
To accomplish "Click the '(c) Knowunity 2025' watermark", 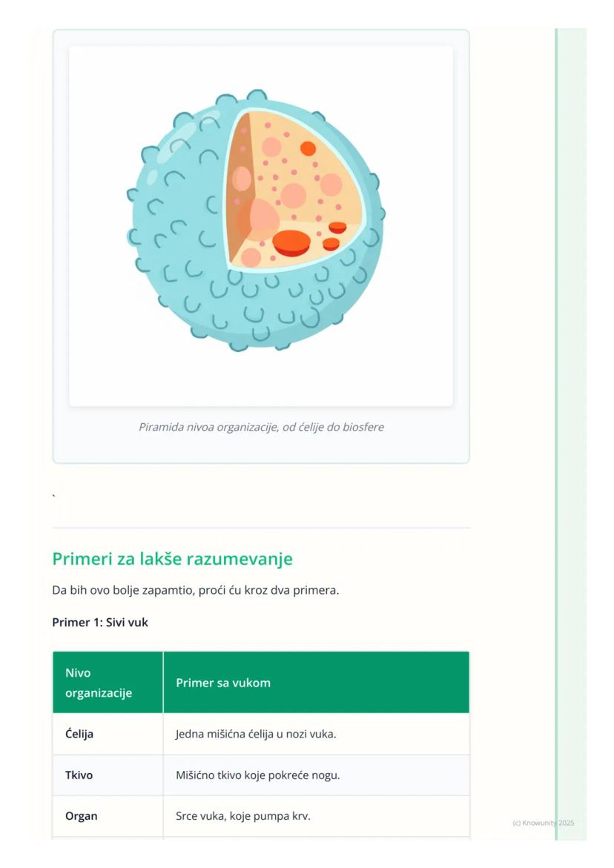I will click(543, 823).
